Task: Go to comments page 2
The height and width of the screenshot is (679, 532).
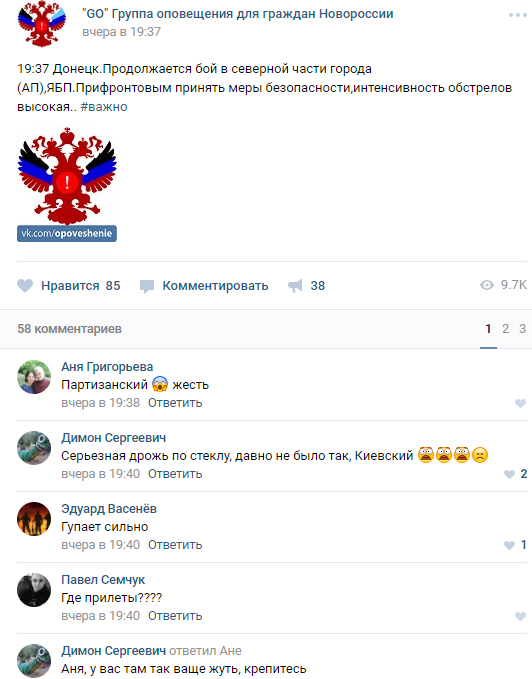Action: pyautogui.click(x=505, y=329)
